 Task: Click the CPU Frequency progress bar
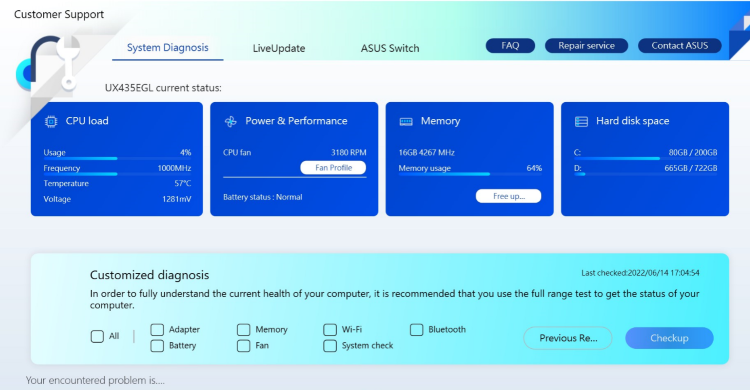pyautogui.click(x=117, y=174)
